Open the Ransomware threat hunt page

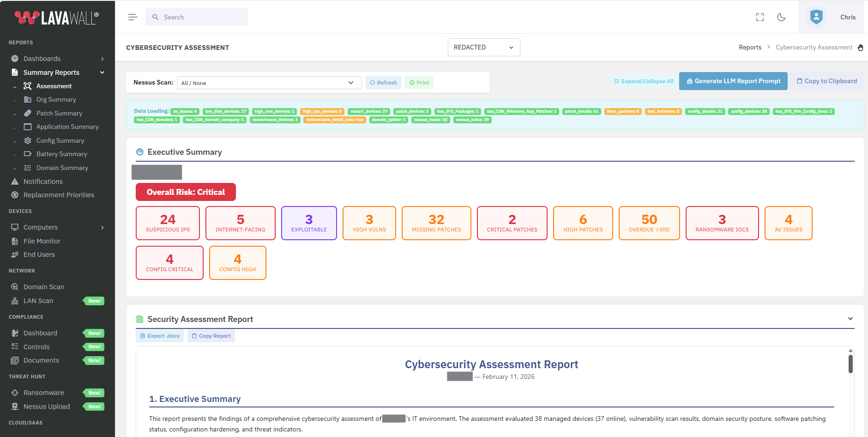point(44,392)
